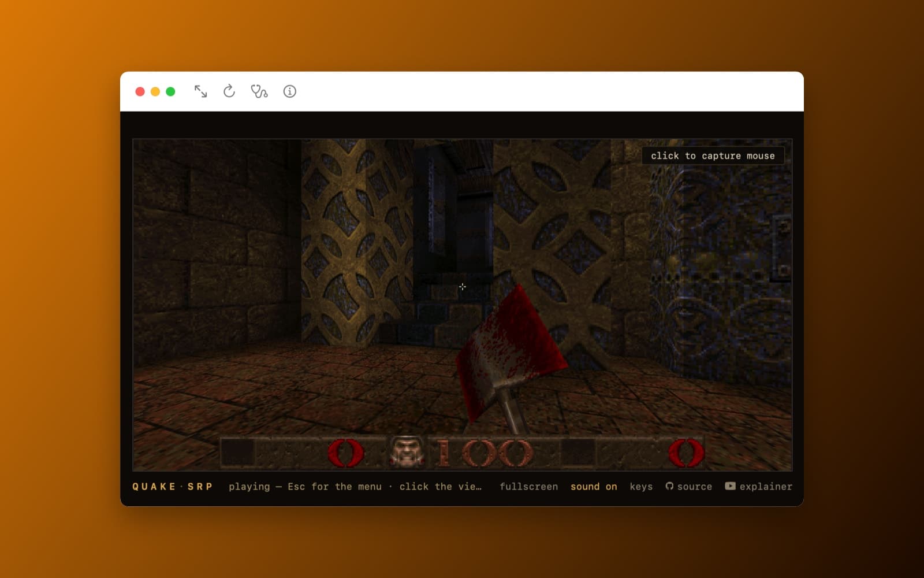This screenshot has width=924, height=578.
Task: Open the GitHub source link
Action: 688,487
